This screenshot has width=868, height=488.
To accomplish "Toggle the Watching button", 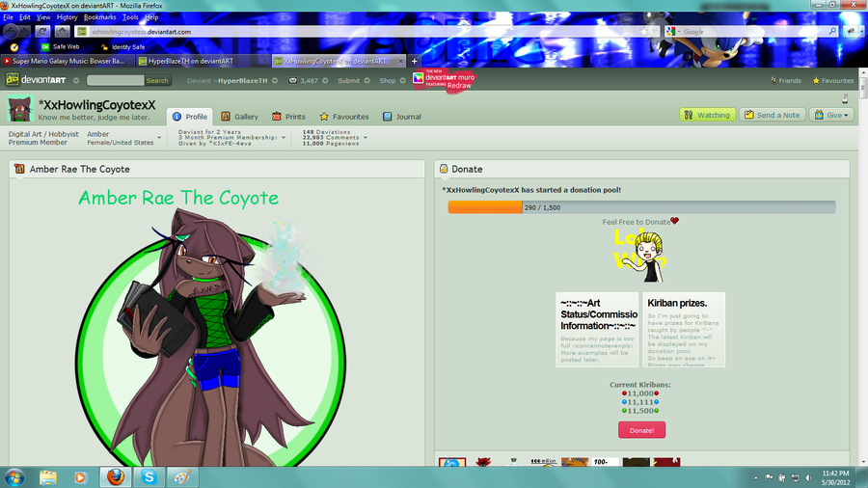I will (x=708, y=115).
